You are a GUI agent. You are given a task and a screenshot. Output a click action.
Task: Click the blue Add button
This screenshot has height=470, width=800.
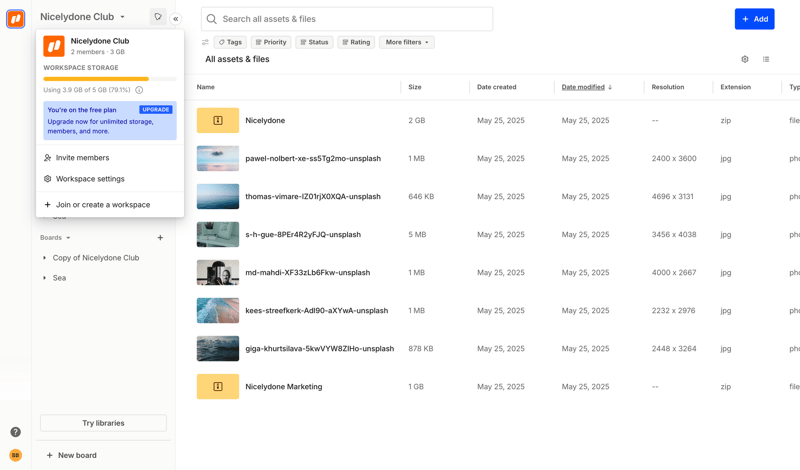pos(754,19)
